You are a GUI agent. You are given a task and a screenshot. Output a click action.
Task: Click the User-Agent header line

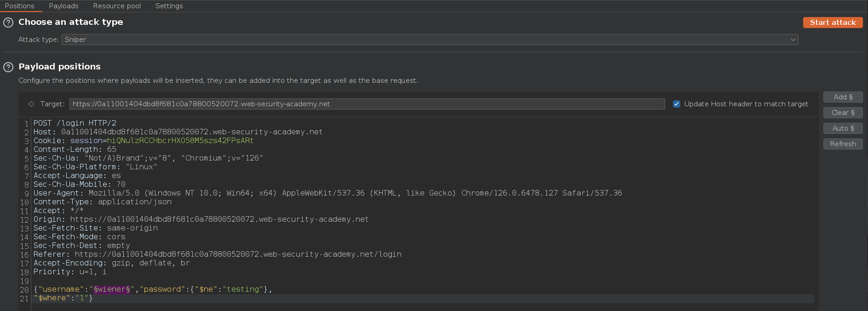point(328,193)
